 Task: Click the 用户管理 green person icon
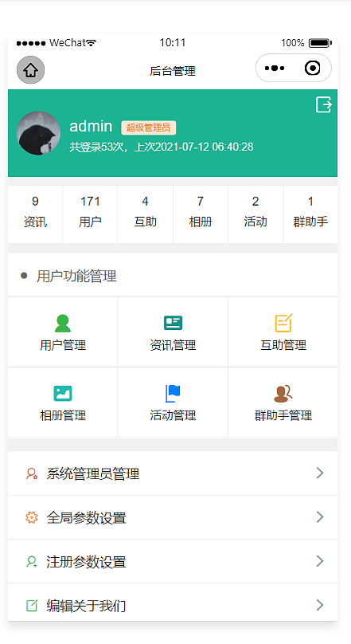(63, 324)
